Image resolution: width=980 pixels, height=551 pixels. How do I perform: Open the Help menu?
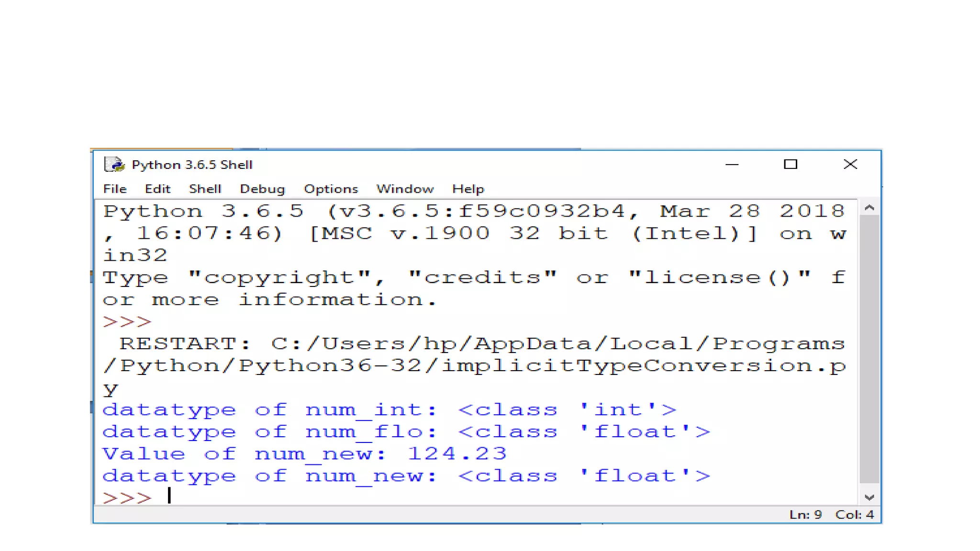coord(468,189)
